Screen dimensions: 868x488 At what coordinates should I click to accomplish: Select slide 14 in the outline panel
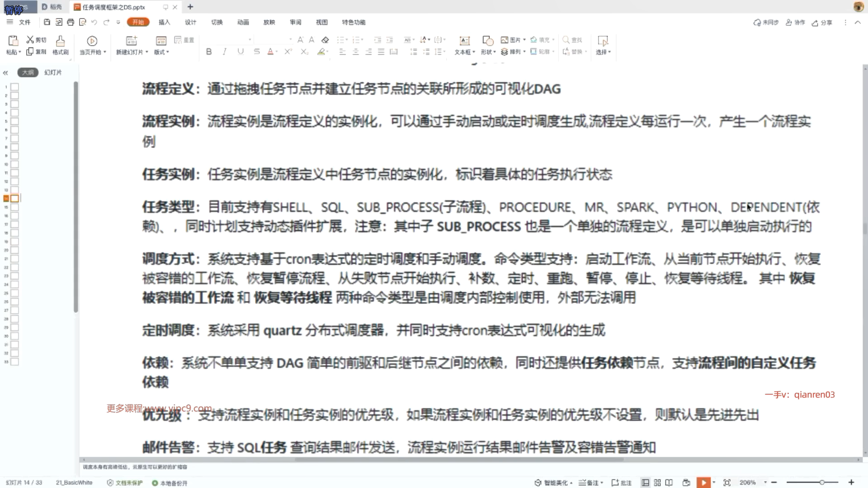[x=14, y=198]
